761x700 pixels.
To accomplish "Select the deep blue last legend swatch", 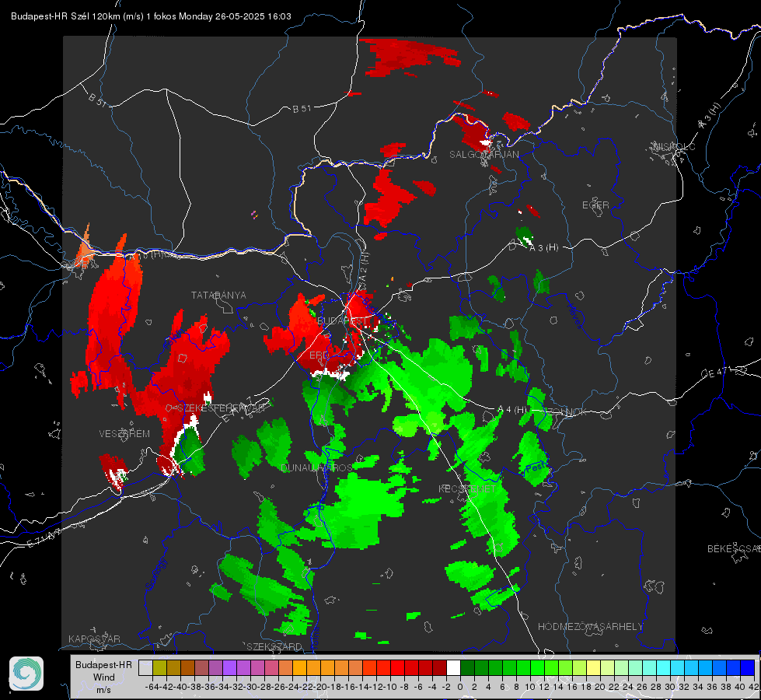I will [x=748, y=668].
